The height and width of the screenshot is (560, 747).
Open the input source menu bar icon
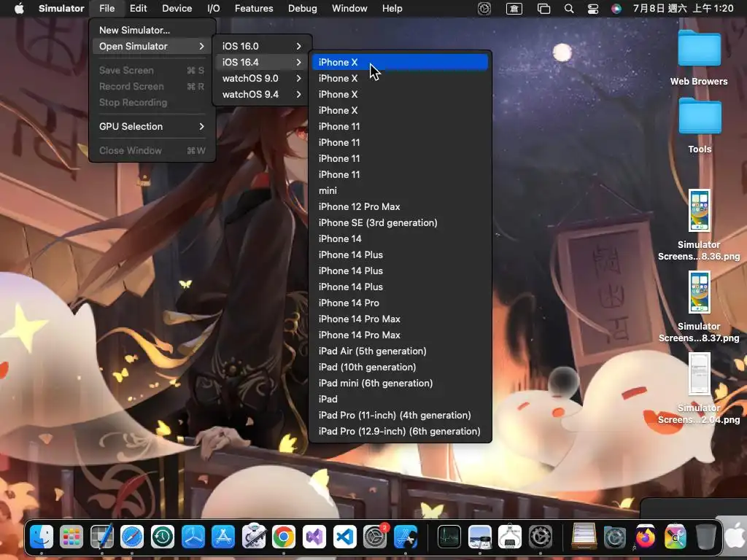(x=514, y=9)
